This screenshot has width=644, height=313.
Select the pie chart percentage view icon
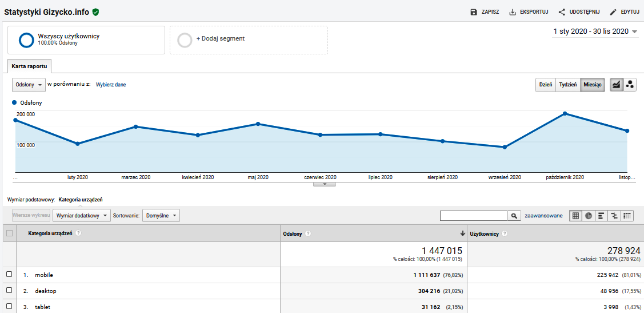[x=588, y=216]
